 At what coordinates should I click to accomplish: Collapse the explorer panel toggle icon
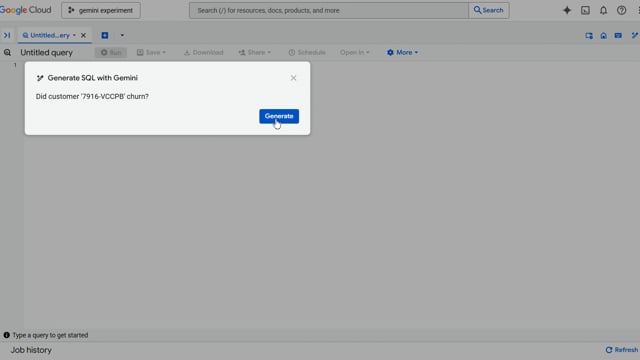pos(7,36)
